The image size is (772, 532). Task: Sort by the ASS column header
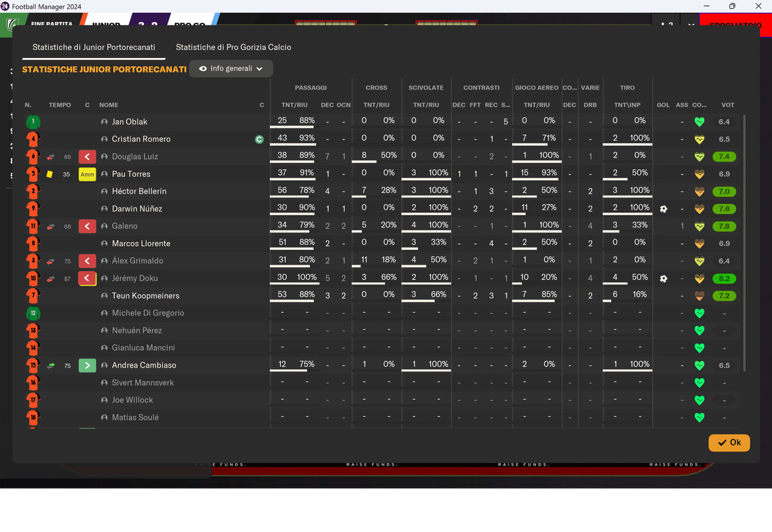coord(682,105)
